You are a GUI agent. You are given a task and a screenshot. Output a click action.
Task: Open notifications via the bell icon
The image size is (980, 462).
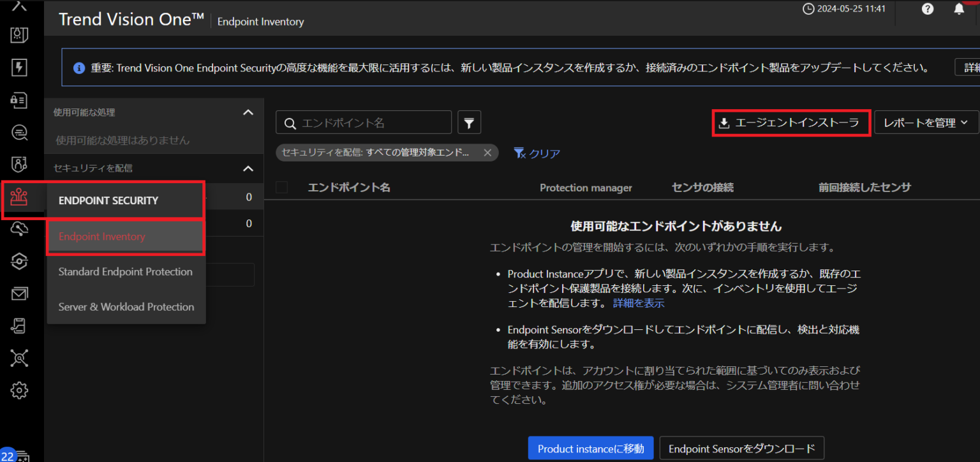(958, 9)
